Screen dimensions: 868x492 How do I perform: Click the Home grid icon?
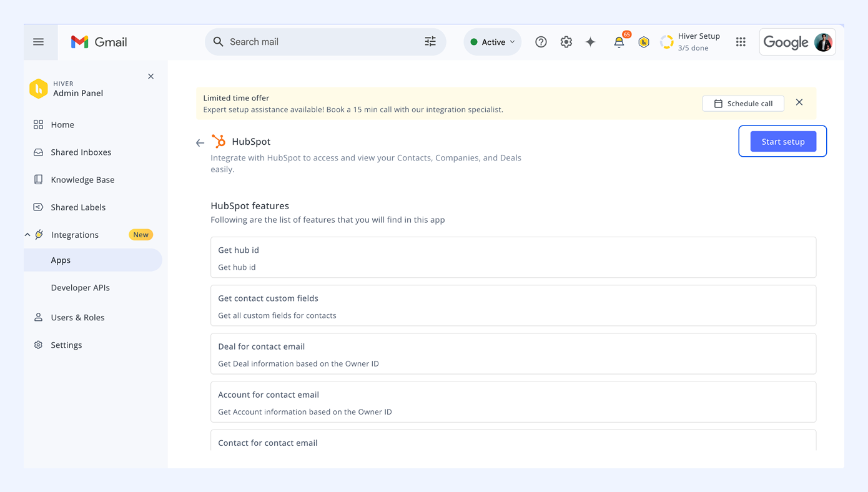(38, 125)
